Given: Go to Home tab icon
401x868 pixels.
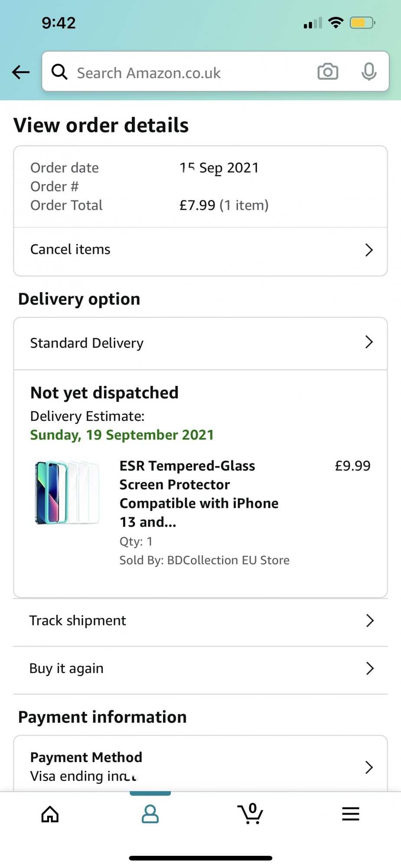Looking at the screenshot, I should [x=50, y=814].
